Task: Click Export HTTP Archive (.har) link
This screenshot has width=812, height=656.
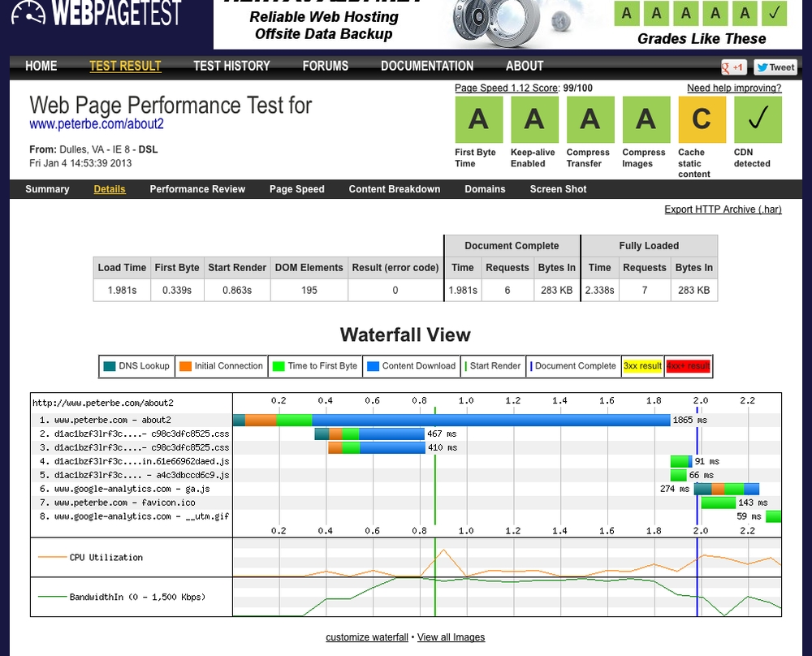Action: (723, 209)
